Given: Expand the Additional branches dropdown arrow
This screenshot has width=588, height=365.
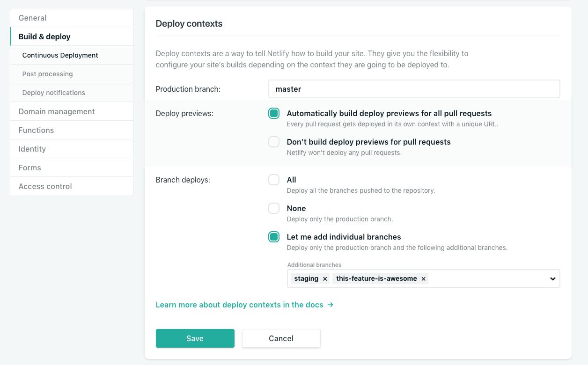Looking at the screenshot, I should click(552, 279).
